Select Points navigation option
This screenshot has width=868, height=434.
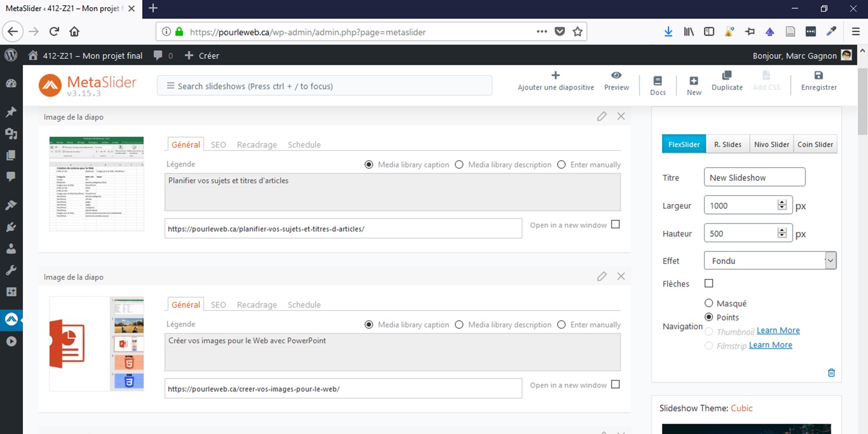[709, 317]
